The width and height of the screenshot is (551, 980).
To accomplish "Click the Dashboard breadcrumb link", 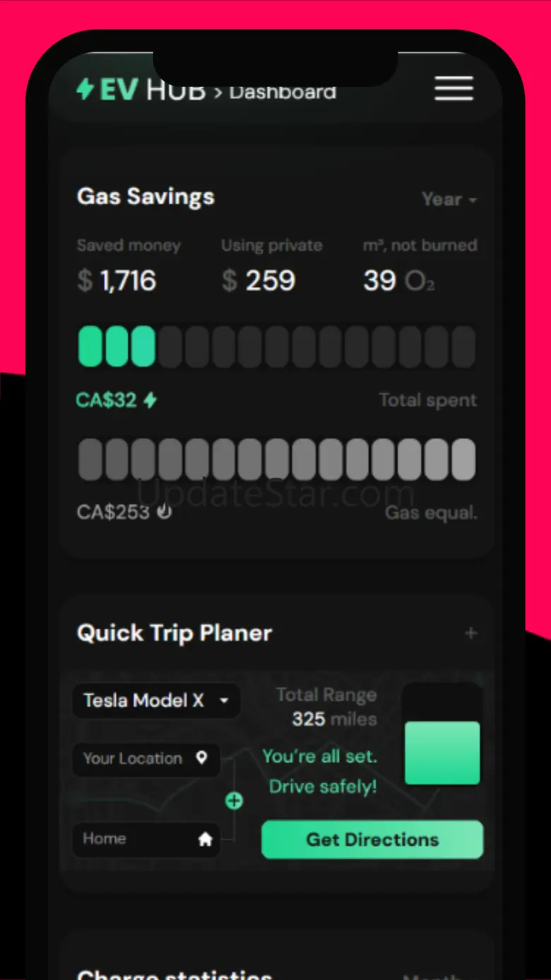I will coord(283,93).
